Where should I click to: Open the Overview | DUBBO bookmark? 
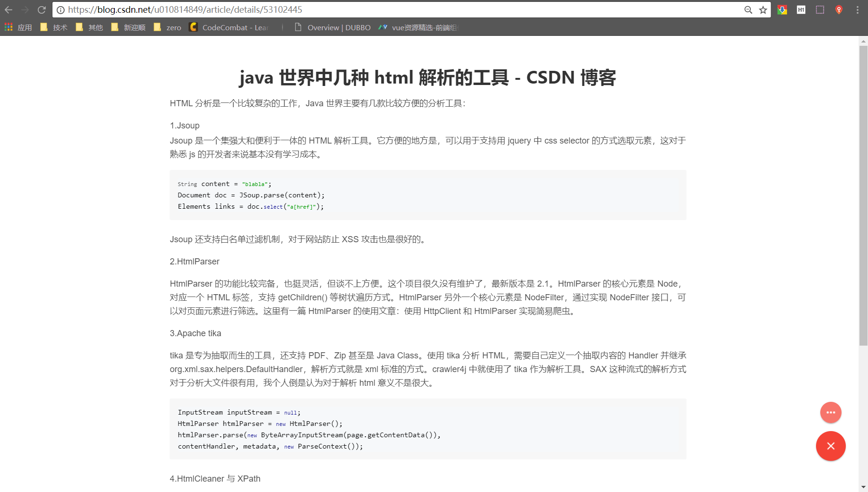coord(333,27)
